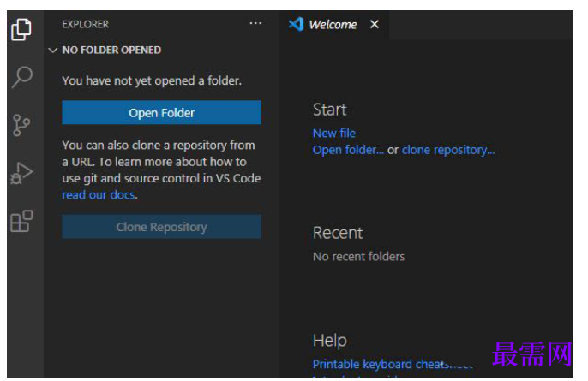Image resolution: width=588 pixels, height=381 pixels.
Task: Open the Source Control view icon
Action: coord(21,125)
